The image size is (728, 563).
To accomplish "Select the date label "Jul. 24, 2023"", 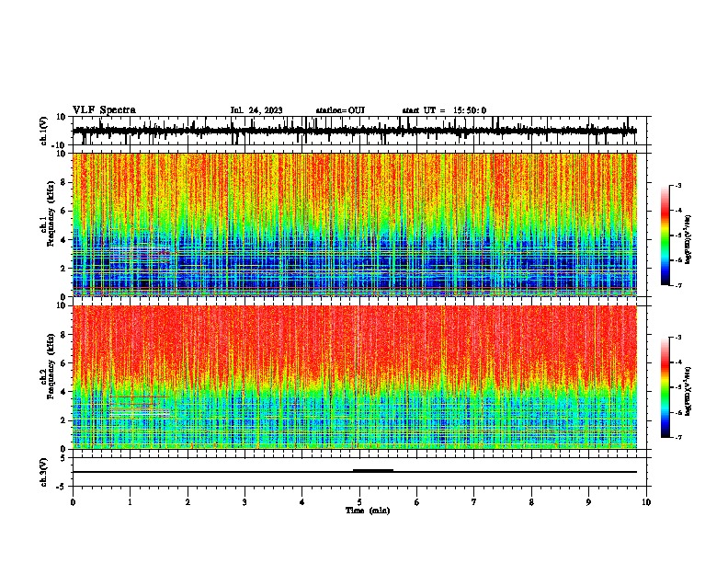I will tap(256, 110).
